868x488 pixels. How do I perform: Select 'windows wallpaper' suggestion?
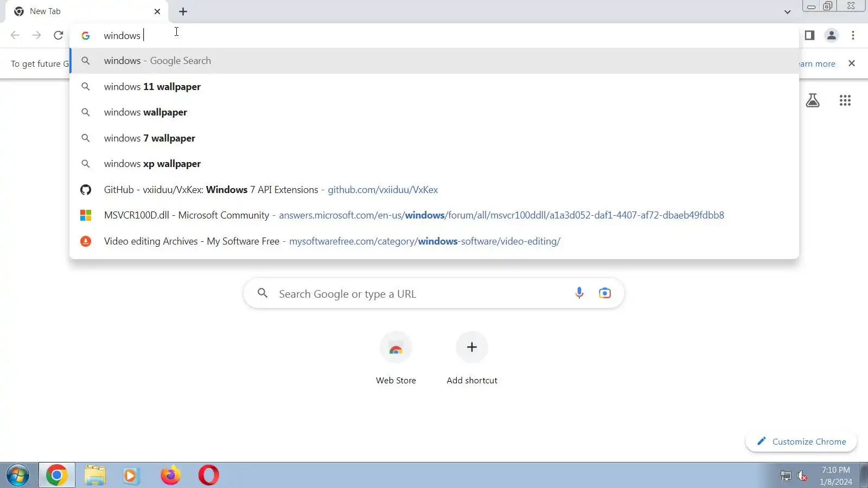click(x=434, y=112)
